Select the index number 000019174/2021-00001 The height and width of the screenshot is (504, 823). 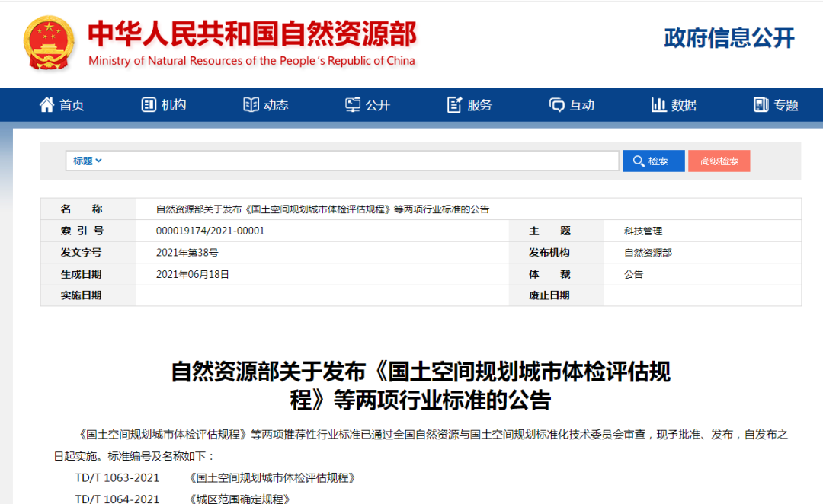210,231
